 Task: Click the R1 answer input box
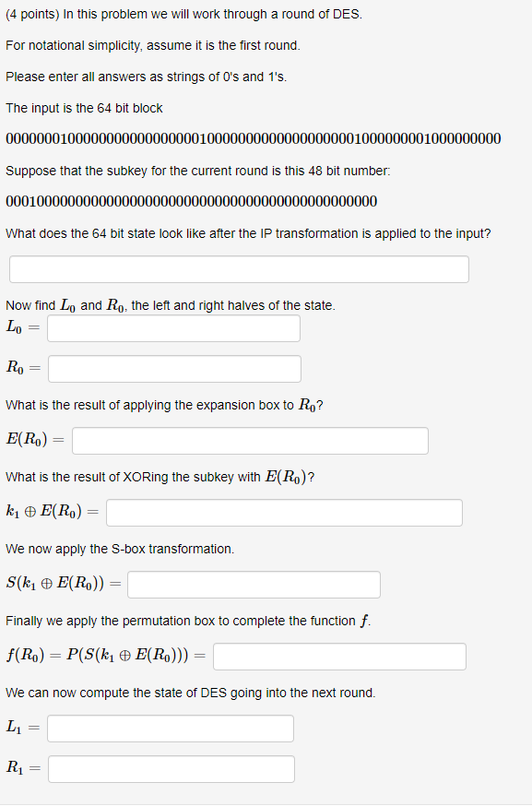pos(171,768)
